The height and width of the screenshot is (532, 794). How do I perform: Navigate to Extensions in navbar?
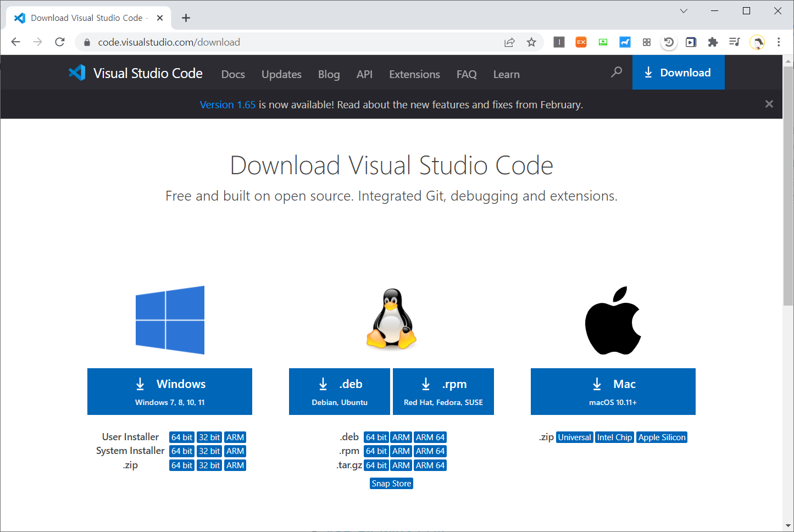(x=414, y=74)
